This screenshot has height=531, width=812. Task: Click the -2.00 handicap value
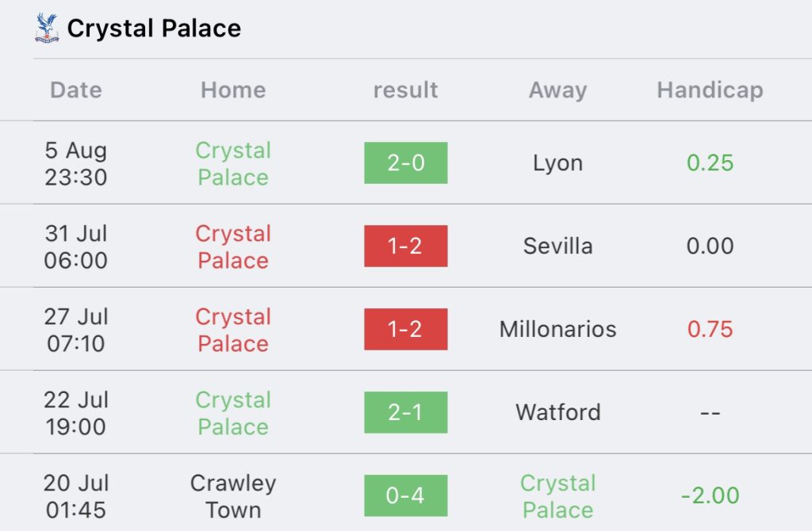pyautogui.click(x=710, y=496)
